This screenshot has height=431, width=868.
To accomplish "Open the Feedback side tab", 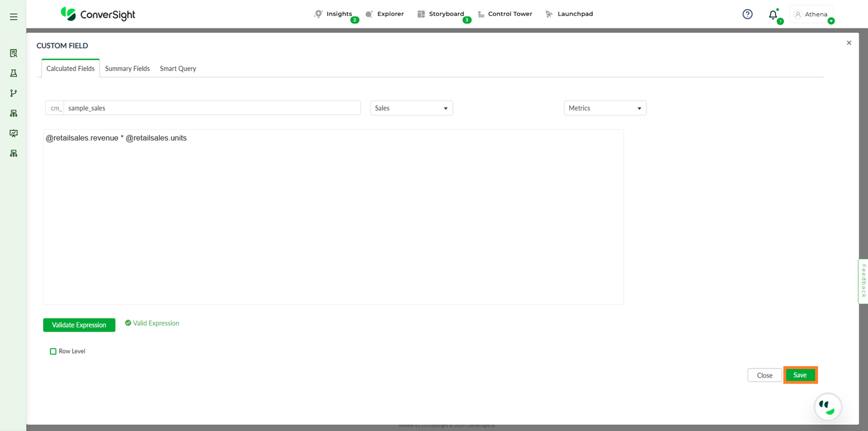I will [863, 281].
